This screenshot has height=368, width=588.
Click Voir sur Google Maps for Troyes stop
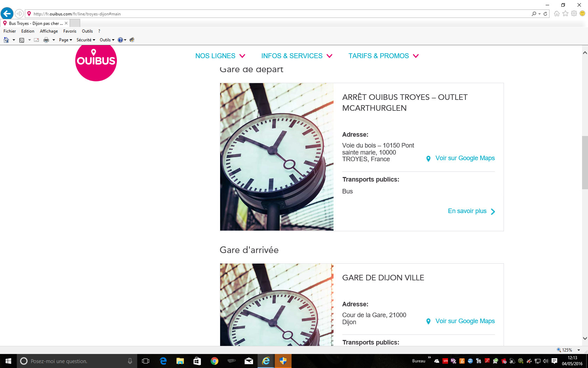[465, 158]
